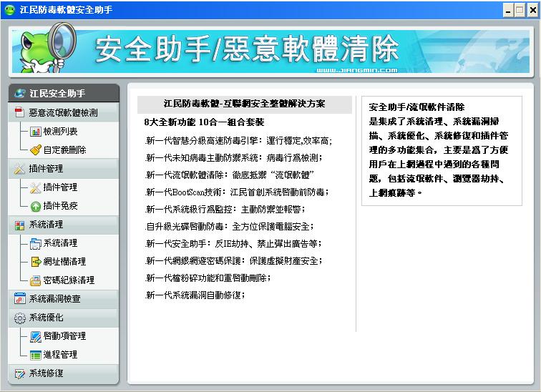Select 啓動項管理 in the sidebar
This screenshot has height=392, width=541.
pos(64,336)
